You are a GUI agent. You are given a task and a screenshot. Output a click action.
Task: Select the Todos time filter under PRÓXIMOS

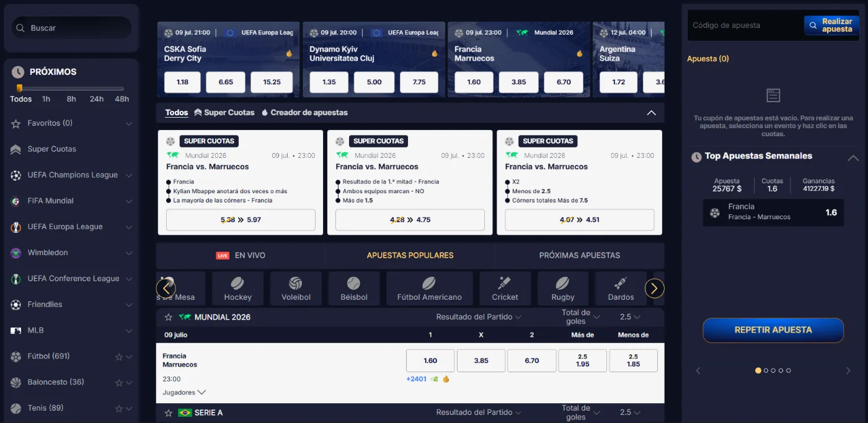tap(21, 99)
